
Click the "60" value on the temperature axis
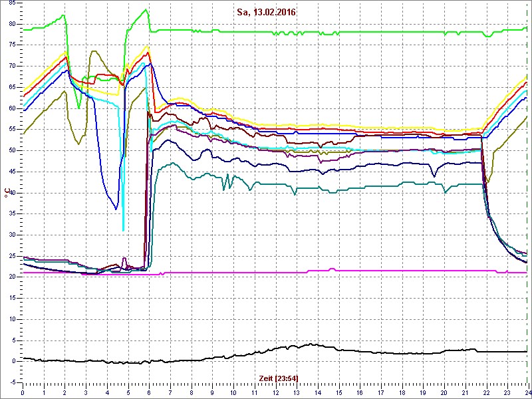pos(12,108)
